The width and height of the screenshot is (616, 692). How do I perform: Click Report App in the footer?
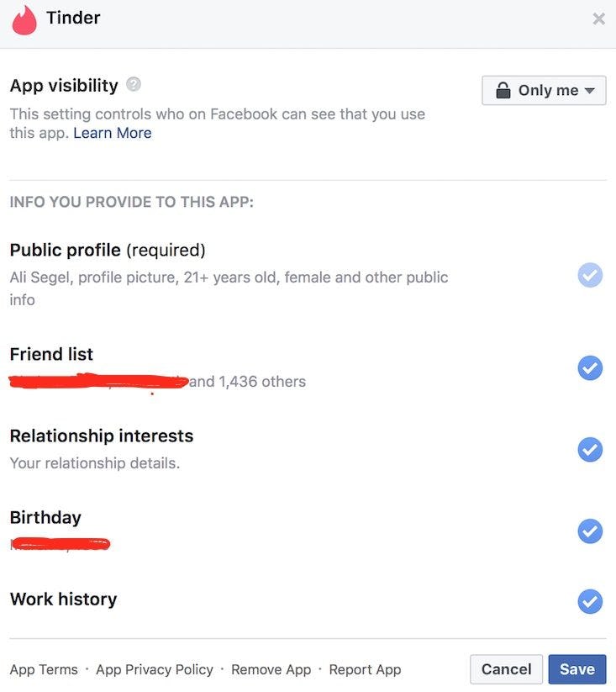(365, 669)
